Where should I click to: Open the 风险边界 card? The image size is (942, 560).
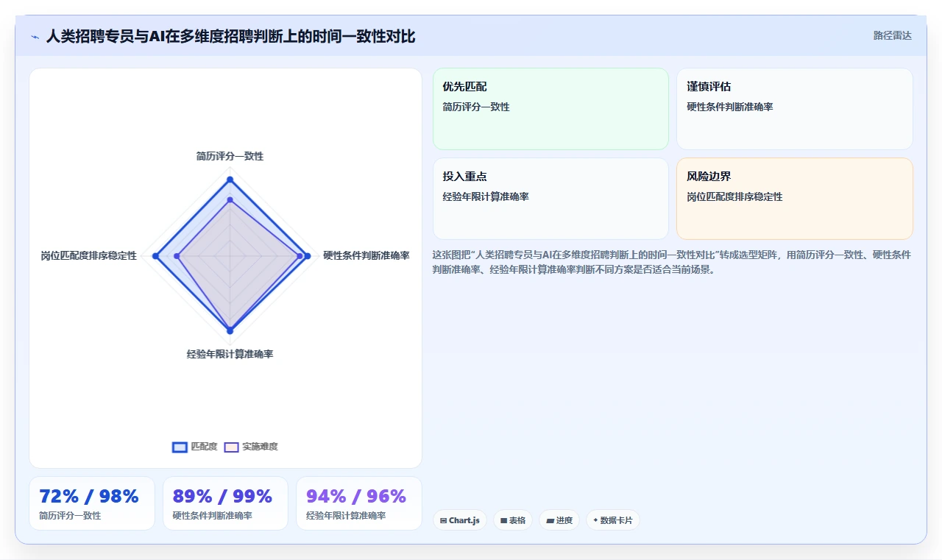click(x=795, y=199)
